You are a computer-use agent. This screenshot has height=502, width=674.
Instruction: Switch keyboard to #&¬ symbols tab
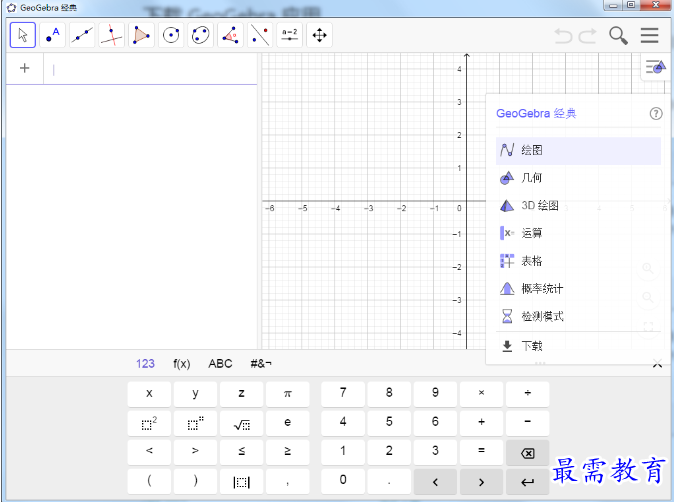click(261, 364)
